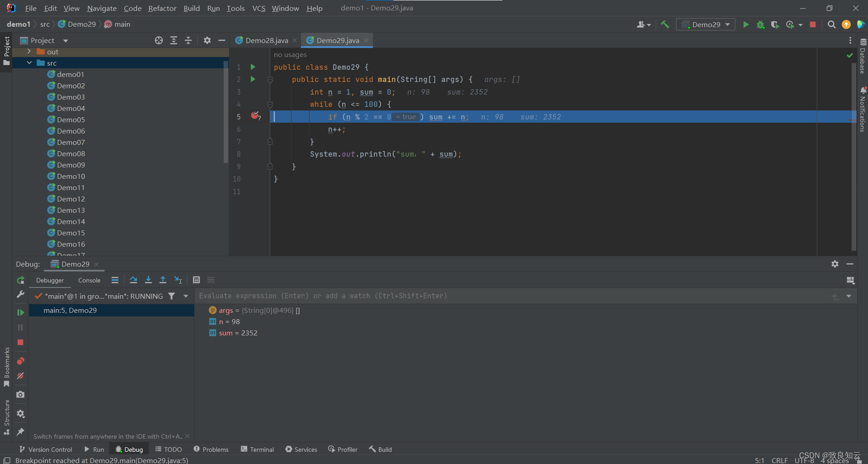Collapse all nodes in Project panel
Viewport: 868px width, 464px height.
tap(188, 40)
